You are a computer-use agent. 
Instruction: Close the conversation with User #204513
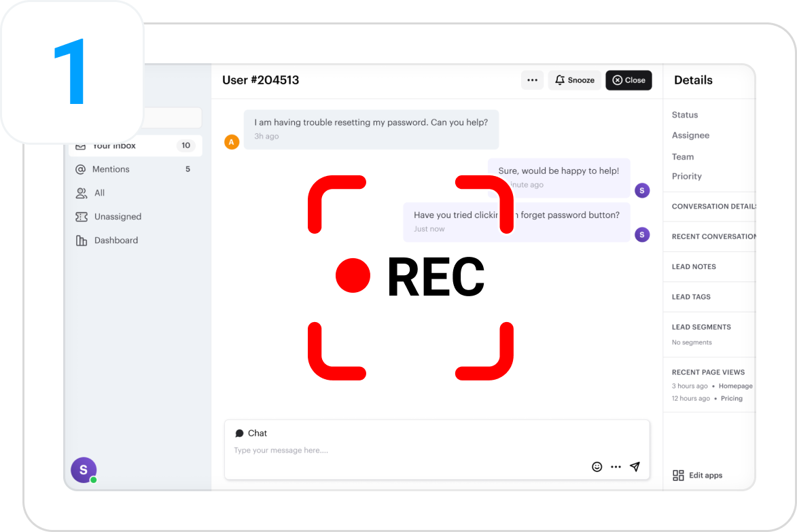tap(628, 80)
